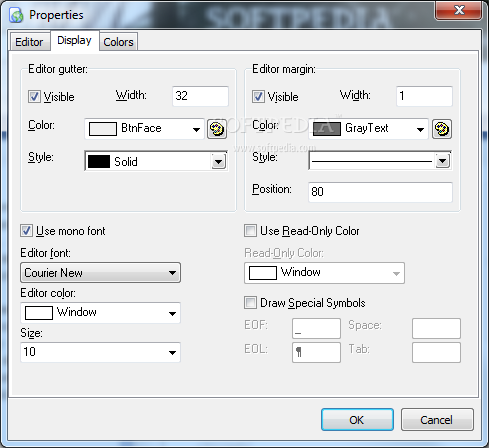Open gutter Style Solid dropdown
This screenshot has width=489, height=448.
pos(156,161)
